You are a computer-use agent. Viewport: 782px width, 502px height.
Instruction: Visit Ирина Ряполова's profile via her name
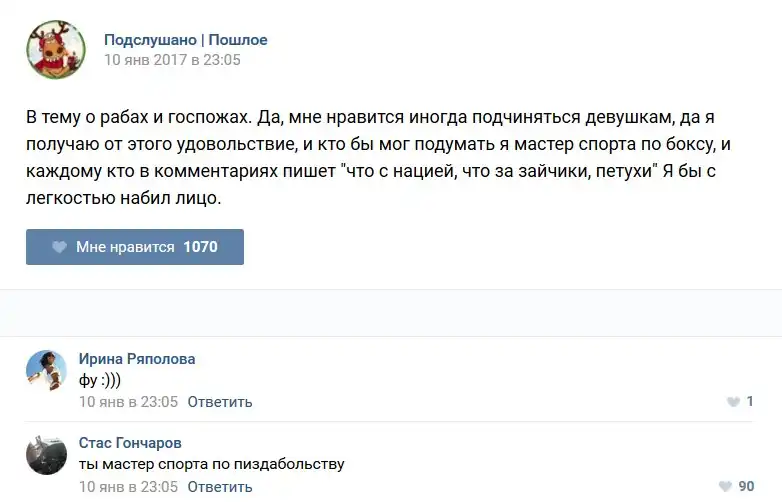(x=137, y=359)
